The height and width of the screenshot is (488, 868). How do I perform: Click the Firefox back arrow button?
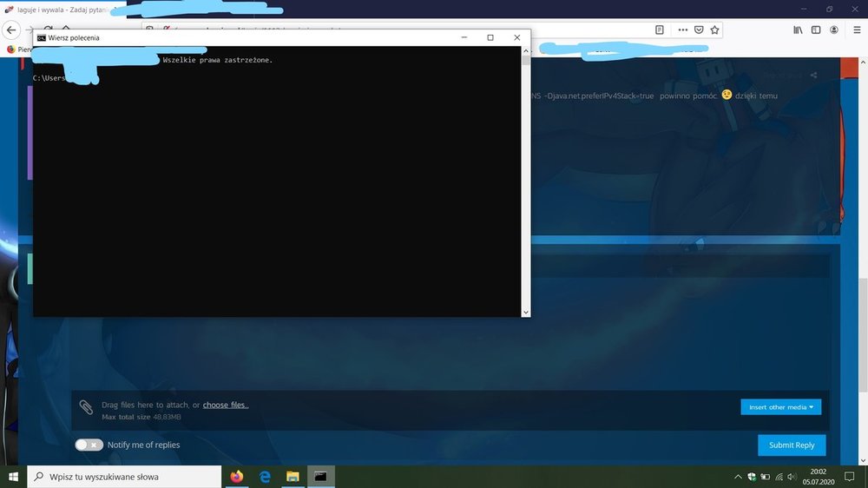coord(12,30)
